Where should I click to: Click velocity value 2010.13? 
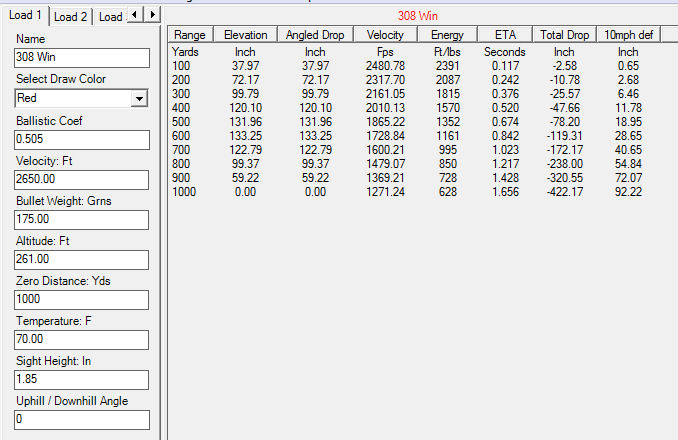pyautogui.click(x=385, y=108)
